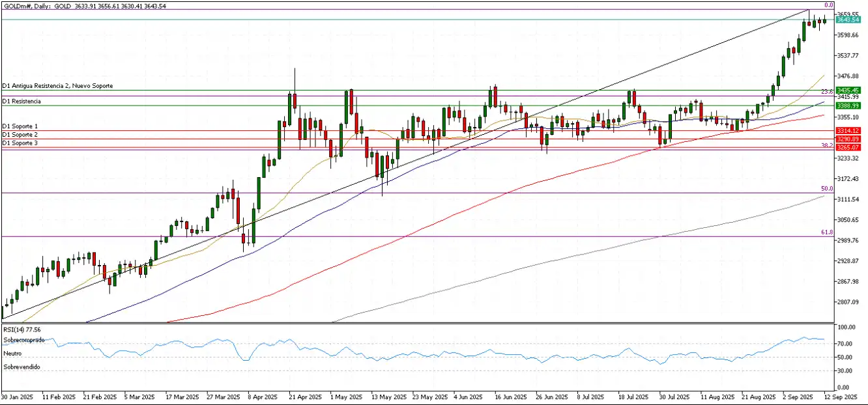
Task: Select the D1 Soporte 1 label
Action: pyautogui.click(x=20, y=126)
